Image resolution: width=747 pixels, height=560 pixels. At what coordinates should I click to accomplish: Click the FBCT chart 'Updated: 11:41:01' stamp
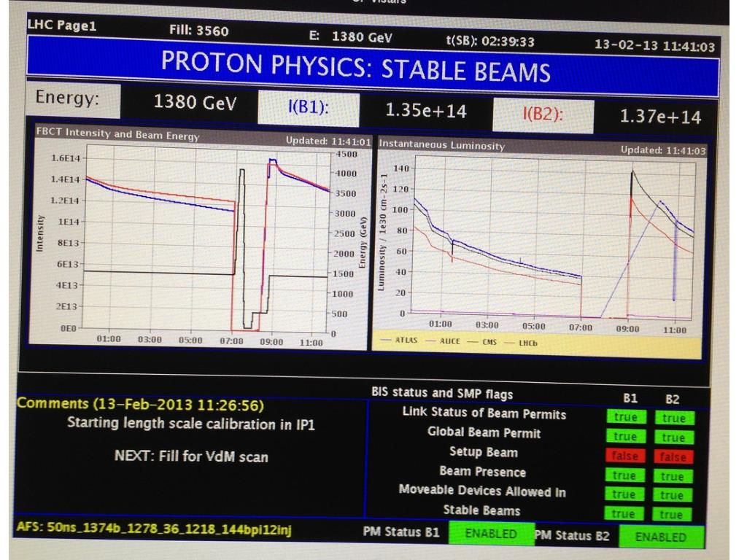328,141
